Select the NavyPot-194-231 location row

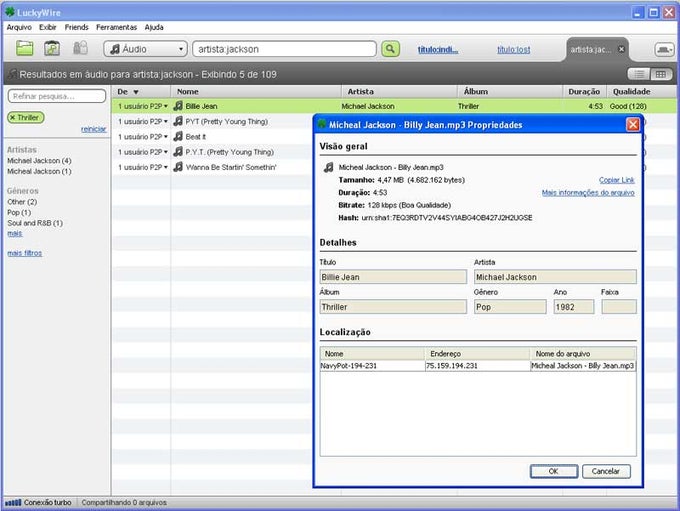(478, 366)
